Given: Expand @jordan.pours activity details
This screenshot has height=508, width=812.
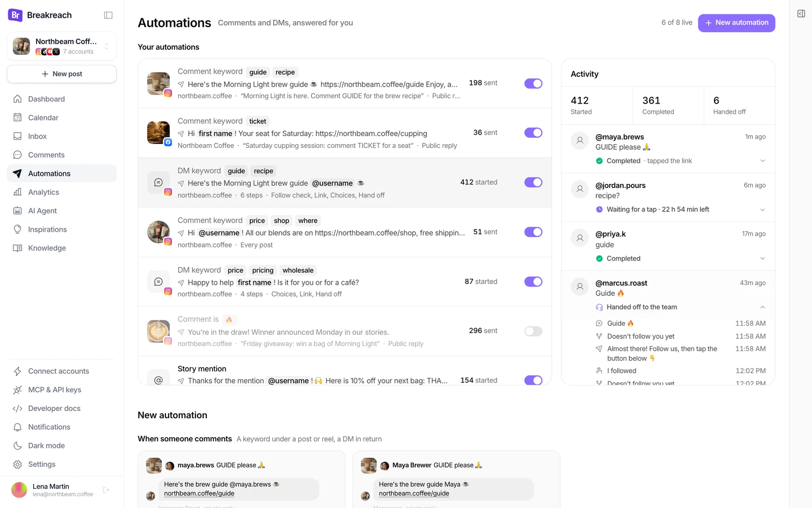Looking at the screenshot, I should 762,210.
